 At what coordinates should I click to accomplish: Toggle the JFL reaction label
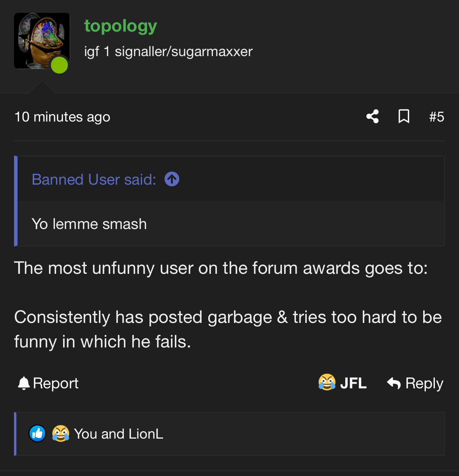click(353, 383)
